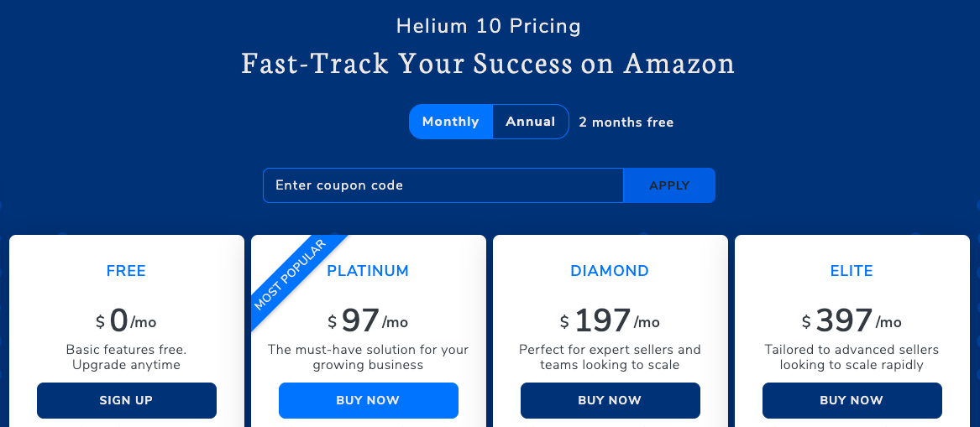Switch to Annual billing
980x427 pixels.
click(531, 122)
